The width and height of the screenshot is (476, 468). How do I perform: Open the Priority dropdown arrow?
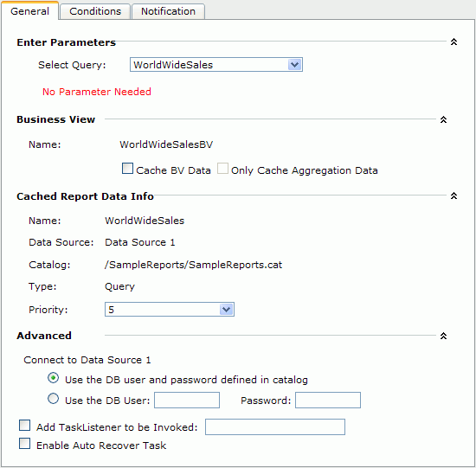pos(226,310)
